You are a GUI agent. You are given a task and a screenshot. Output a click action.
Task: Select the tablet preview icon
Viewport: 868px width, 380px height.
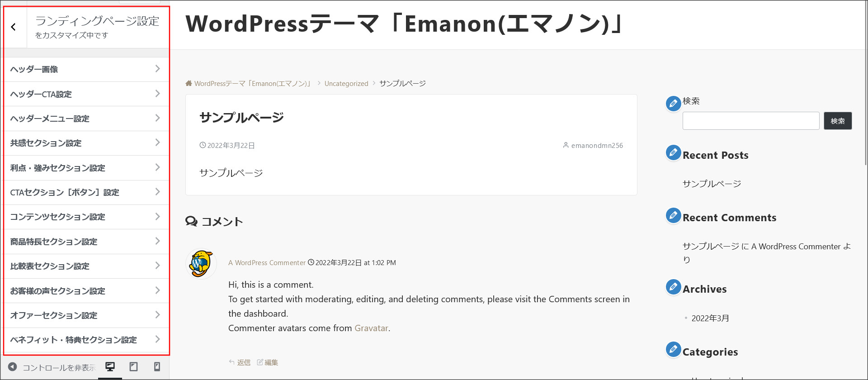click(133, 366)
